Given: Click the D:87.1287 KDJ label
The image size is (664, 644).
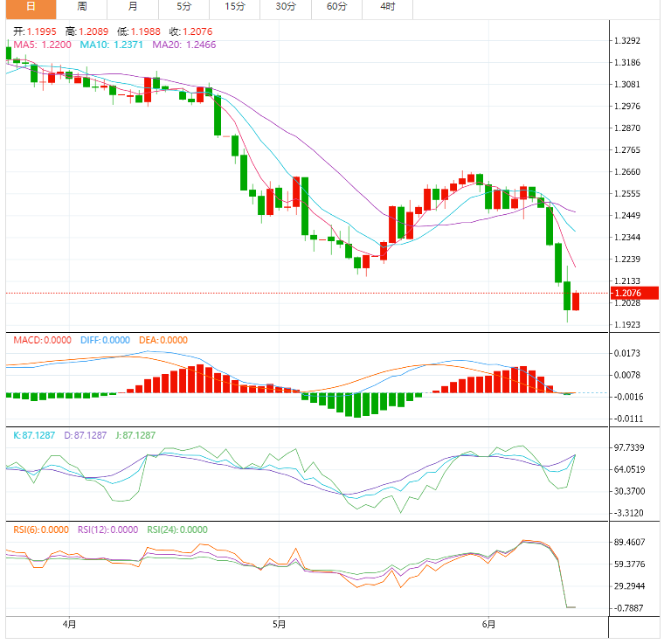Looking at the screenshot, I should 85,435.
